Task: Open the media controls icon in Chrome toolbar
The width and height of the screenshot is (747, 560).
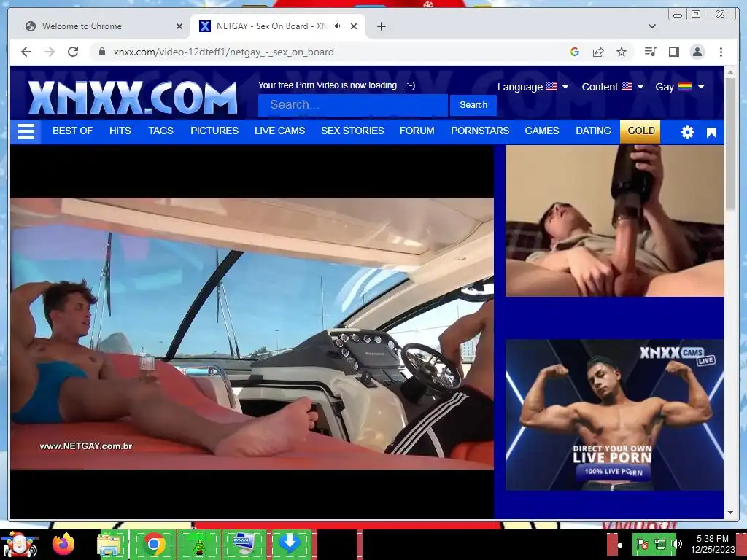Action: [650, 52]
